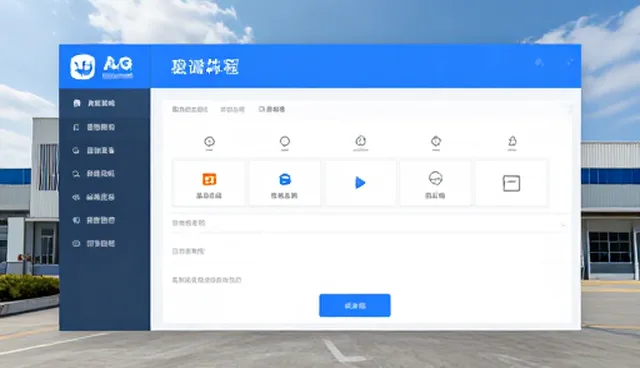The width and height of the screenshot is (640, 368).
Task: Open the second sidebar item with bracket icon
Action: pos(104,127)
